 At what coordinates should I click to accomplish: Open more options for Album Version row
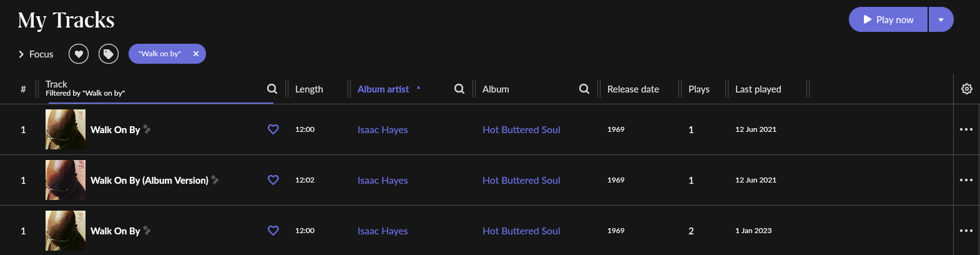click(966, 180)
